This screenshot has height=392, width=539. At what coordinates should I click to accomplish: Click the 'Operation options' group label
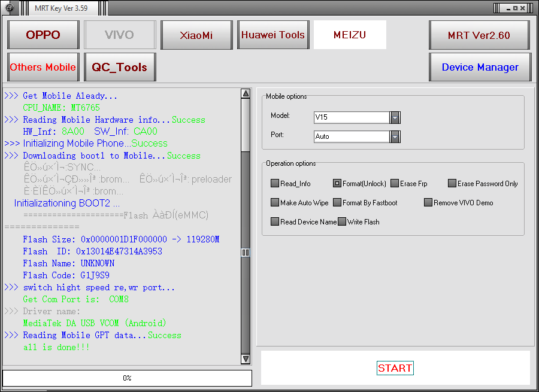click(x=291, y=163)
